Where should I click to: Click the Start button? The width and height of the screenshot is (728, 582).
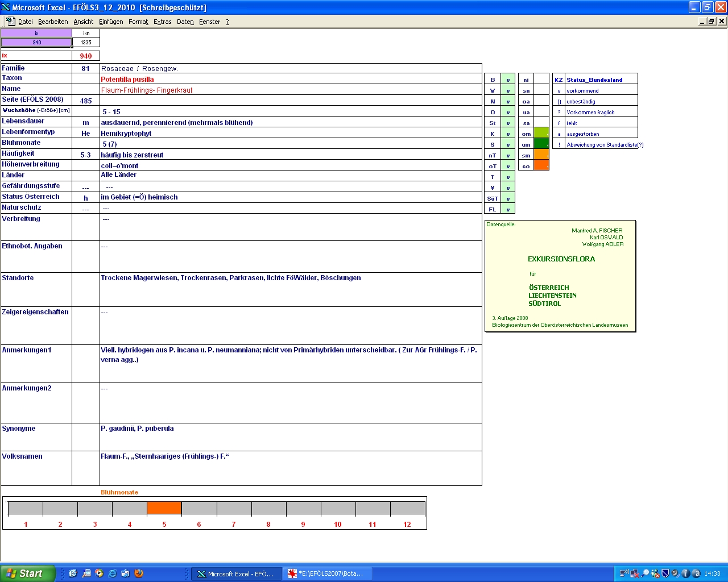pyautogui.click(x=28, y=573)
